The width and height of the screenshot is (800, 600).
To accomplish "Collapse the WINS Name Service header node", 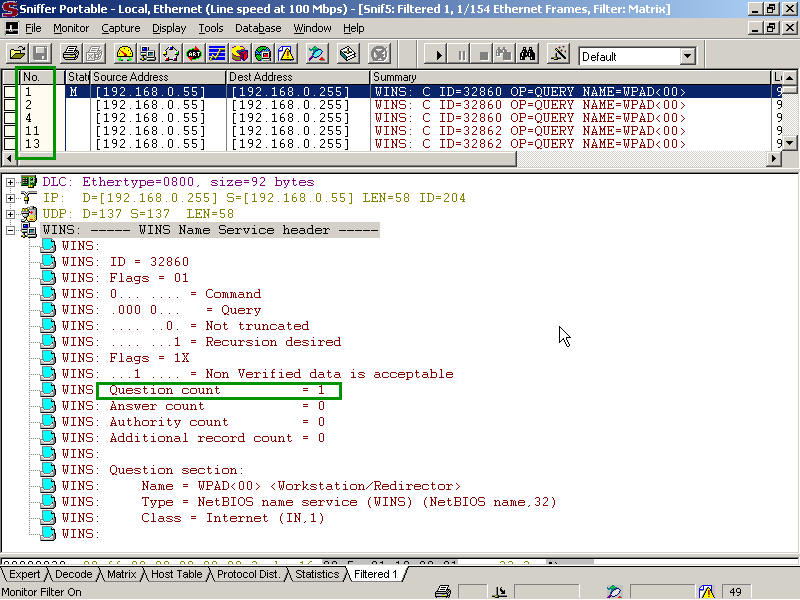I will coord(10,230).
